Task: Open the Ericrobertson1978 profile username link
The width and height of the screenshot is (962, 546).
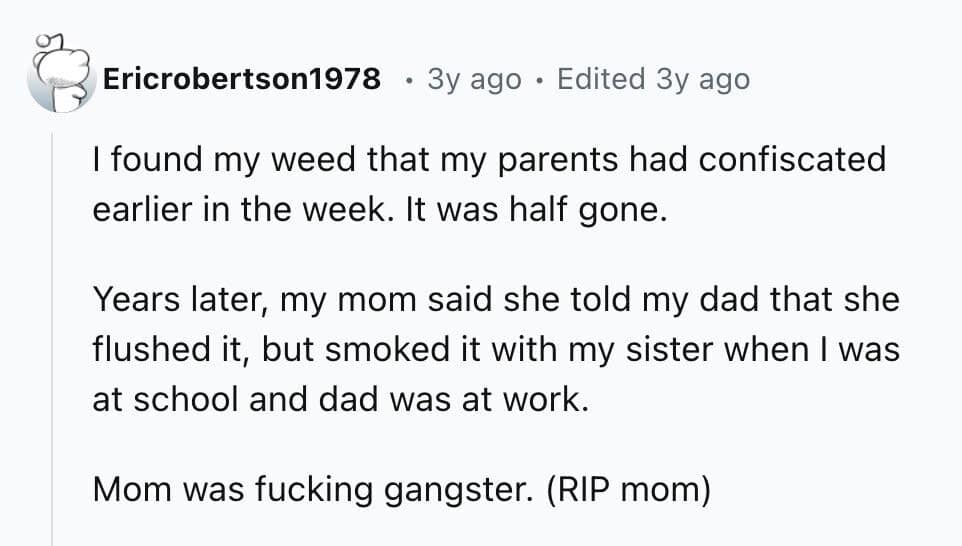Action: pyautogui.click(x=241, y=80)
